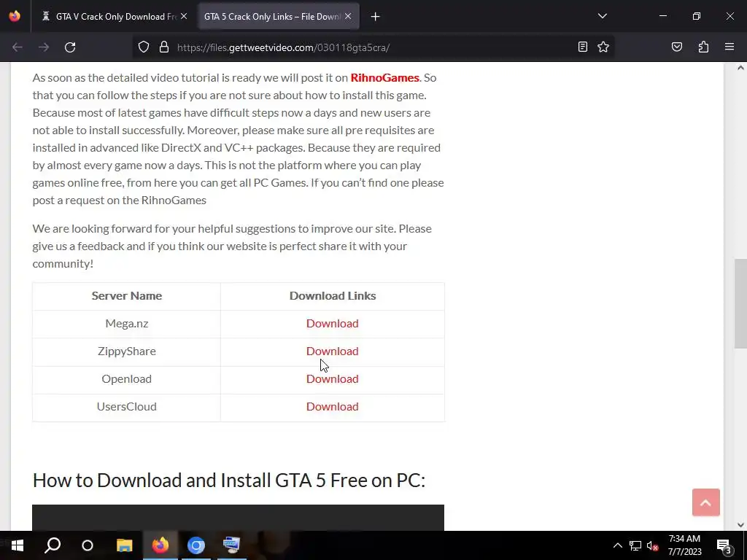Show hidden system tray icons
Image resolution: width=747 pixels, height=560 pixels.
click(617, 545)
